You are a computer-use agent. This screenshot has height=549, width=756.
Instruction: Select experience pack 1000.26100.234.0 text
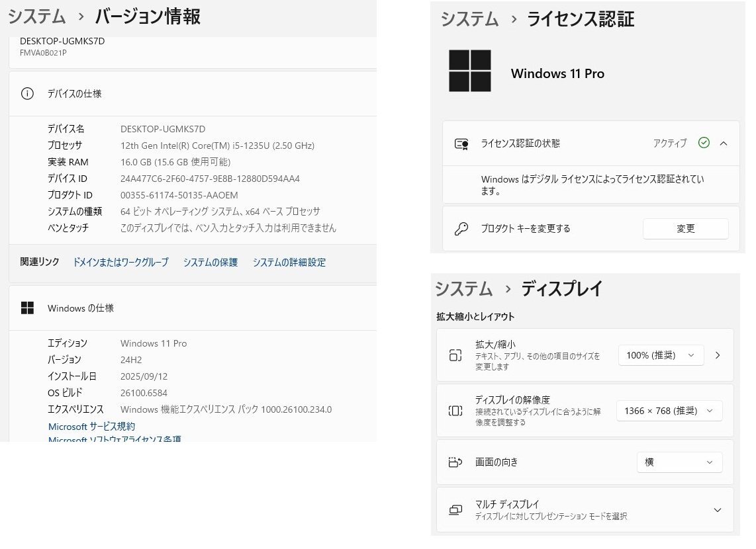(x=226, y=409)
